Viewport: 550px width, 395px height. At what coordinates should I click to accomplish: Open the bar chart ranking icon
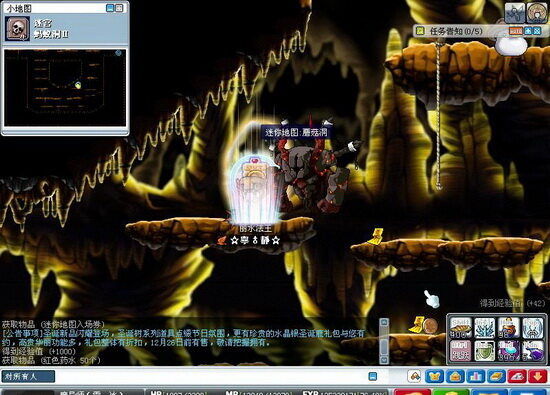476,376
